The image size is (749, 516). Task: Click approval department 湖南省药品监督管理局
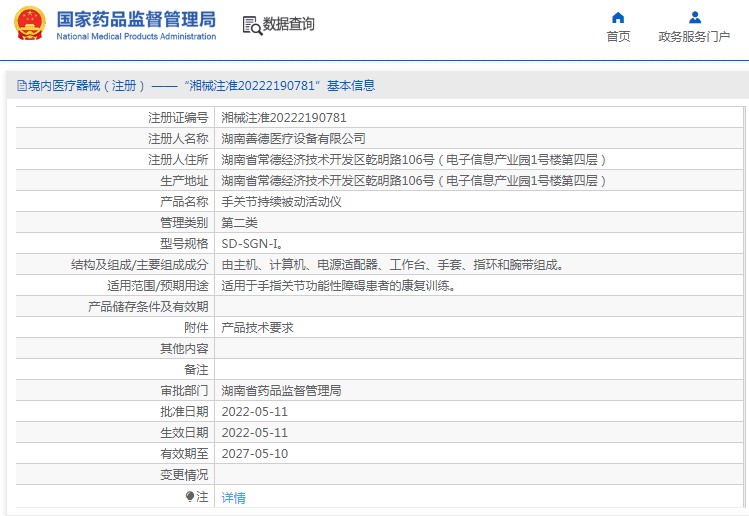281,391
